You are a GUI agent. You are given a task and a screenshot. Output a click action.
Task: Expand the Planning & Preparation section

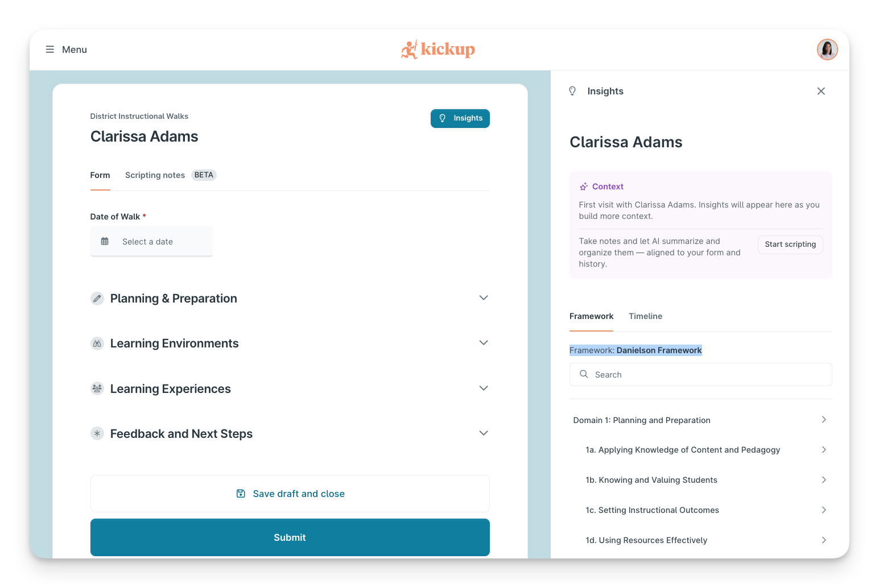click(484, 298)
